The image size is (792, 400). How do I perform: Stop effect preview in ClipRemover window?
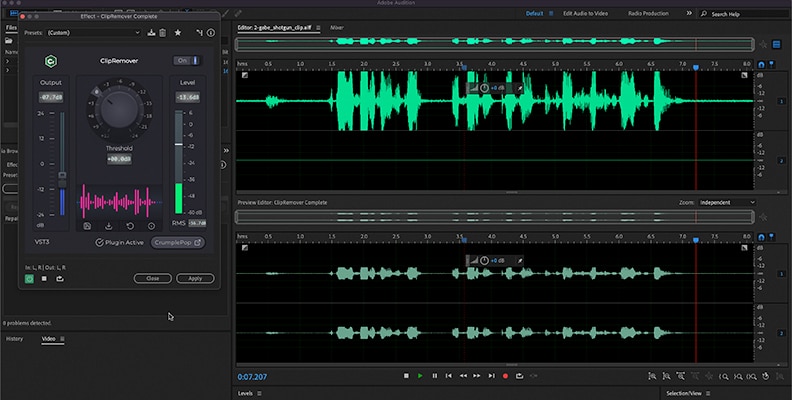pyautogui.click(x=44, y=278)
